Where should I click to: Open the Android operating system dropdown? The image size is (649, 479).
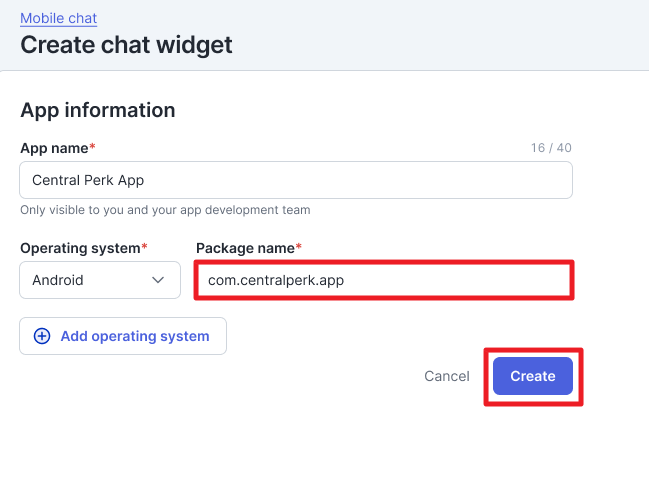tap(100, 280)
